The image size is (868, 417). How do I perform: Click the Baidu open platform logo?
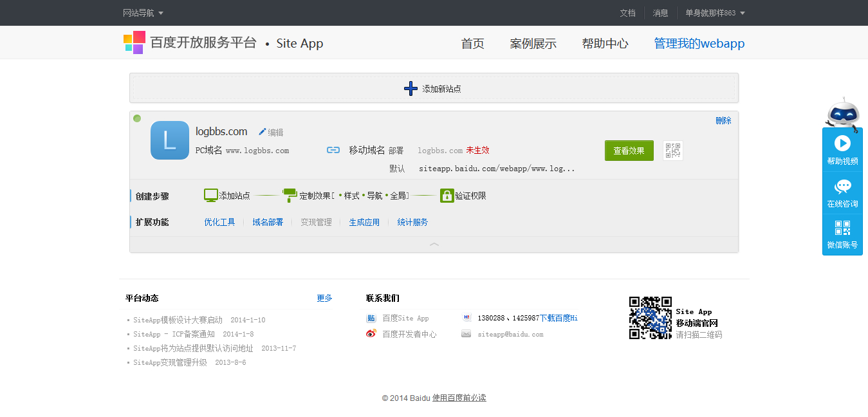(134, 42)
